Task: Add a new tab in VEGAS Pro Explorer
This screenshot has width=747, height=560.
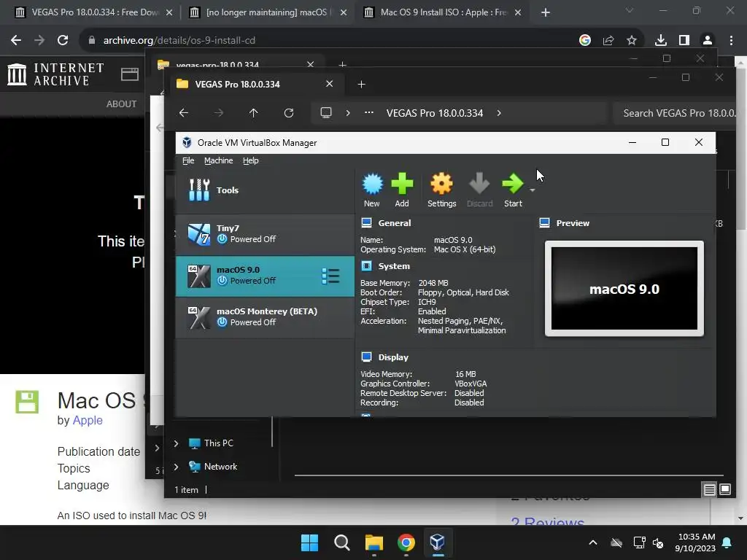Action: pos(361,85)
